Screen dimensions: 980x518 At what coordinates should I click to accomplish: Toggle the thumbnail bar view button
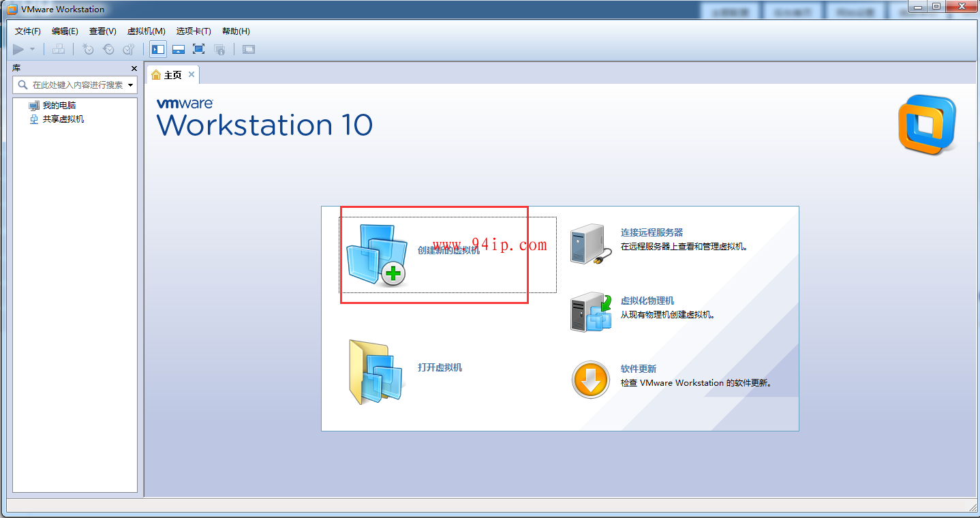(178, 49)
